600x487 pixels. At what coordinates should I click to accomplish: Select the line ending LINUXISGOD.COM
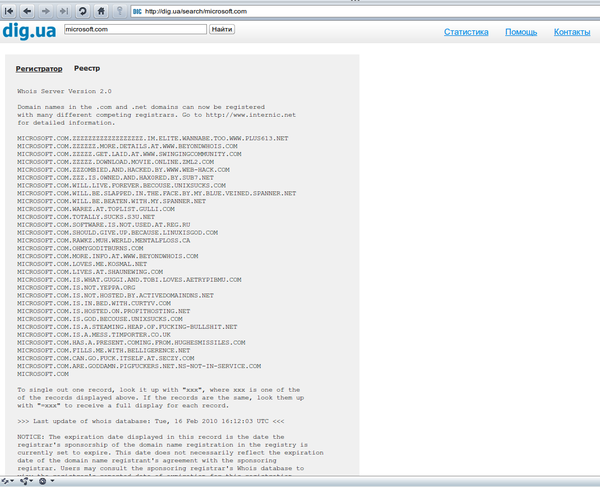pos(117,233)
